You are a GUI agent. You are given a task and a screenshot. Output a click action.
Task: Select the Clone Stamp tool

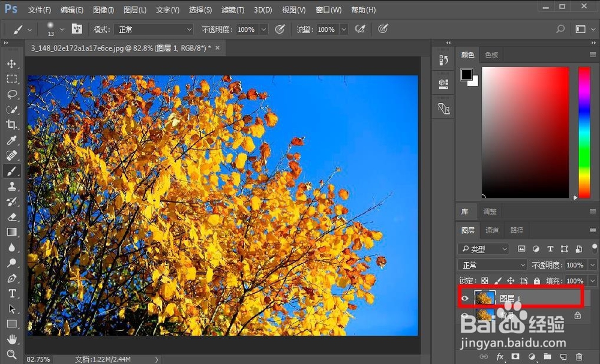coord(11,186)
